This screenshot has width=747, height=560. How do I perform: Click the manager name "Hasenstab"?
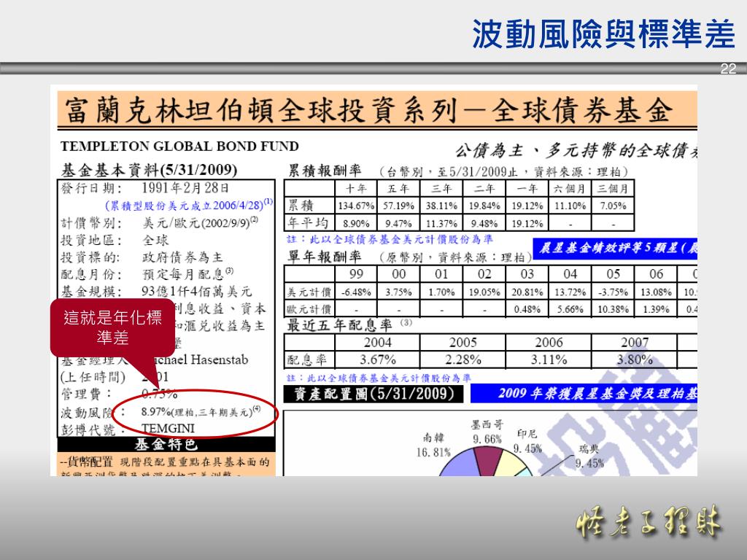coord(219,359)
